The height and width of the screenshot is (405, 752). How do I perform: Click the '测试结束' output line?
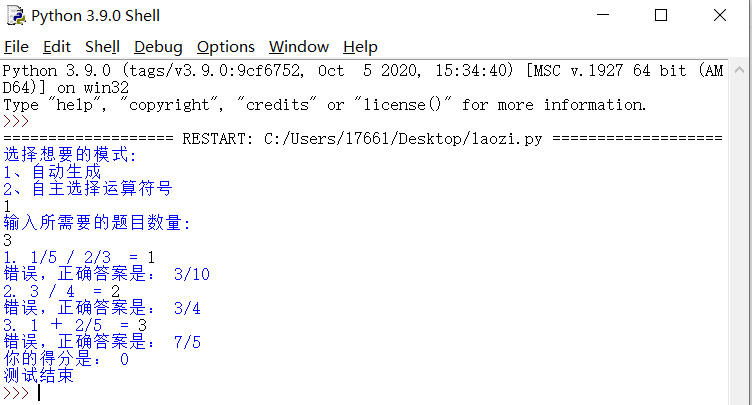click(x=38, y=376)
